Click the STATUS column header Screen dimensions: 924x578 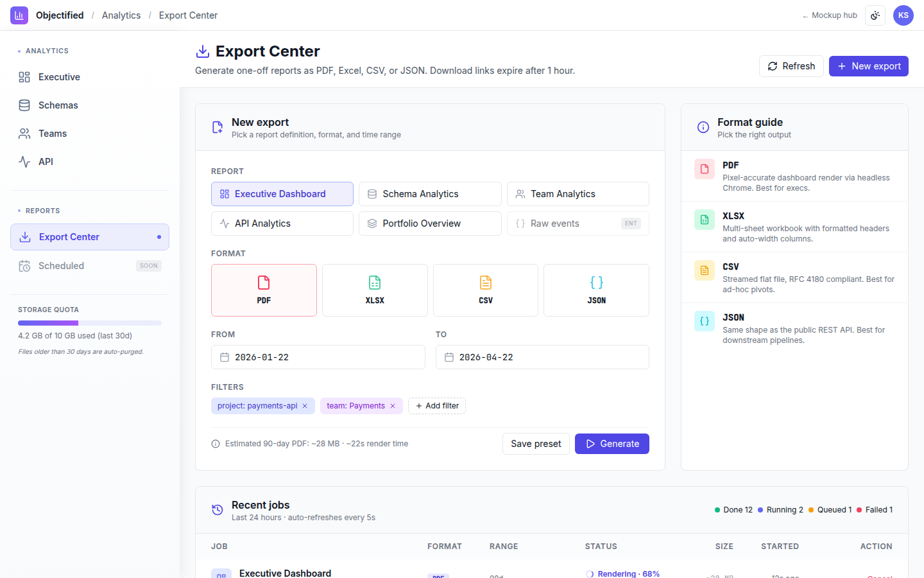(601, 547)
